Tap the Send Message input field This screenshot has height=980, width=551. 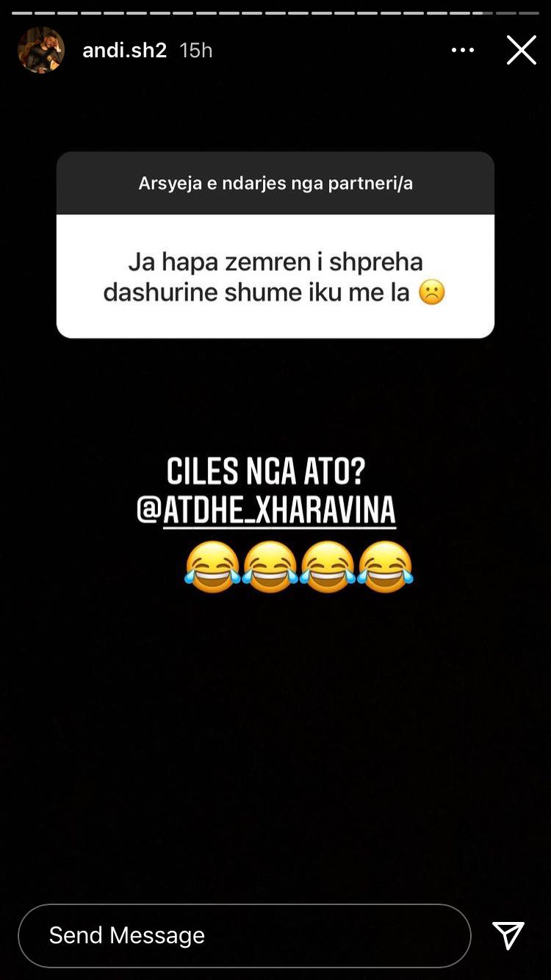tap(244, 935)
